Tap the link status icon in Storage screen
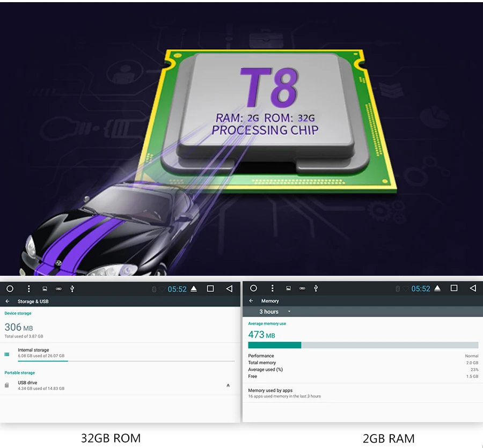This screenshot has width=483, height=448. (x=58, y=289)
